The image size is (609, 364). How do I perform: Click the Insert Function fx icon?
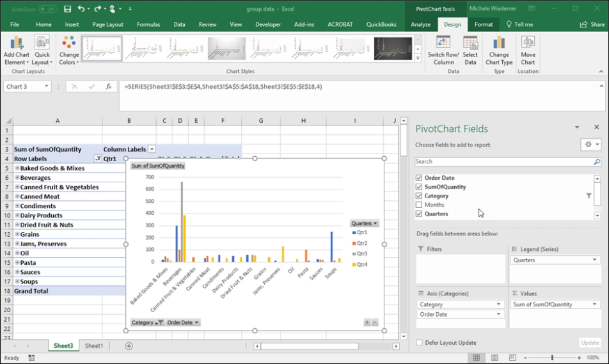pyautogui.click(x=109, y=86)
